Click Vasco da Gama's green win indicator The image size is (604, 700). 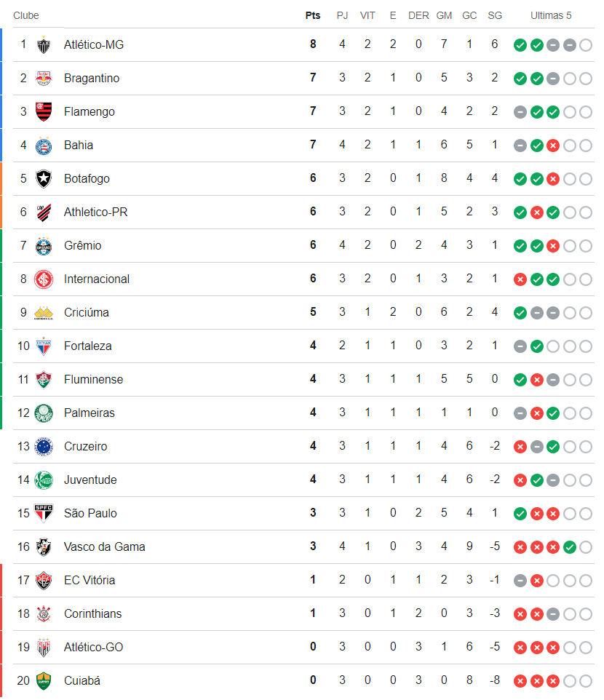coord(569,547)
